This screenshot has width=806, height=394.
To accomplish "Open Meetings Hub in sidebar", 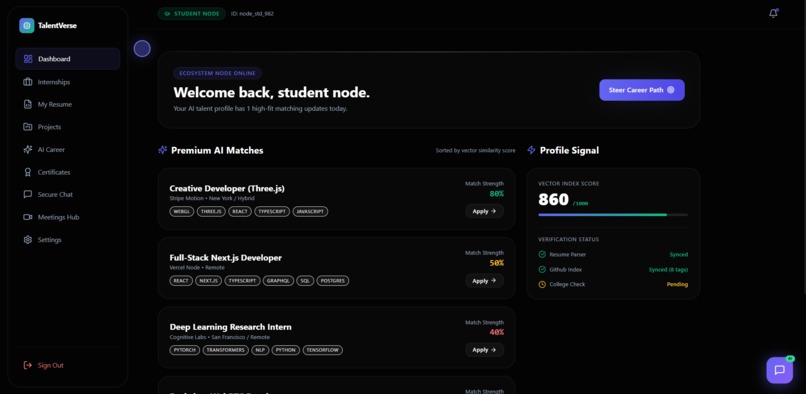I will point(68,217).
